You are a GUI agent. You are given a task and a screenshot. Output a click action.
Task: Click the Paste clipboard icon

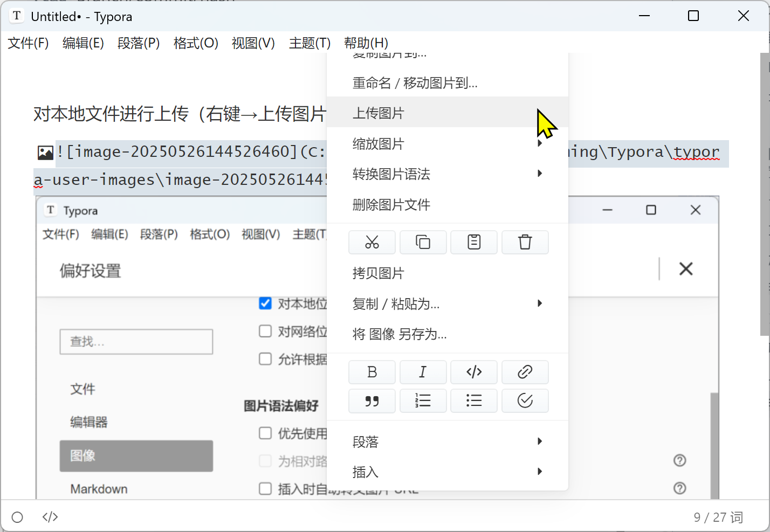[x=473, y=243]
